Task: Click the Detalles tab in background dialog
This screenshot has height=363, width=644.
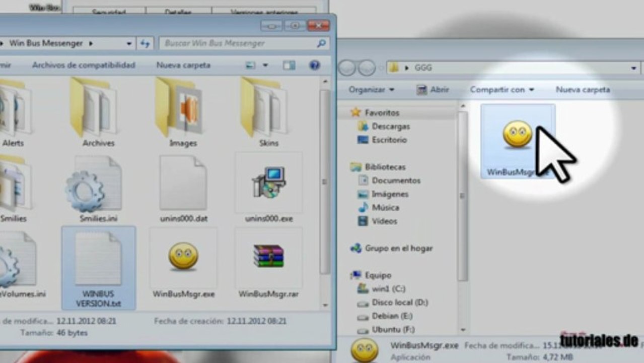Action: pos(178,11)
